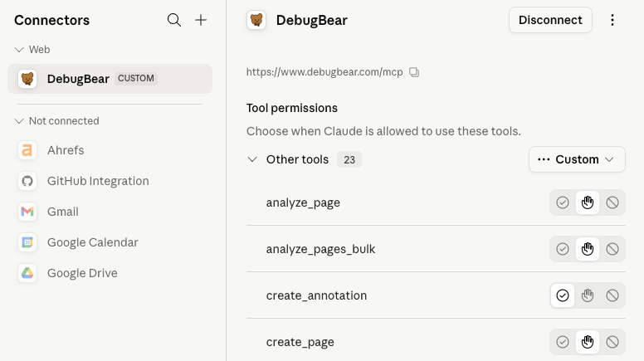Image resolution: width=644 pixels, height=361 pixels.
Task: Click the DebugBear title in the header
Action: [x=312, y=20]
